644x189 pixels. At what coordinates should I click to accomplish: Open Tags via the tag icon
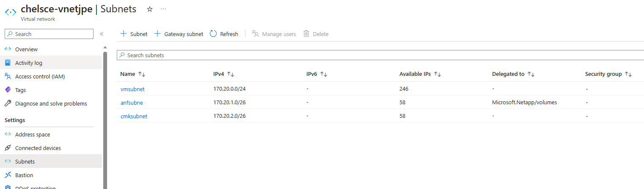8,90
